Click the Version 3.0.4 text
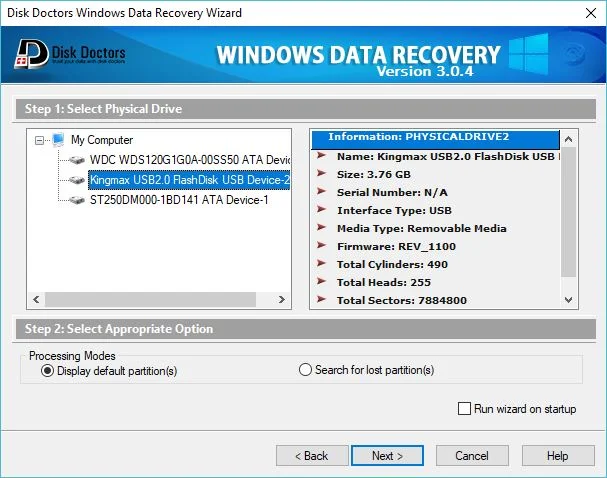This screenshot has width=607, height=478. pos(425,71)
